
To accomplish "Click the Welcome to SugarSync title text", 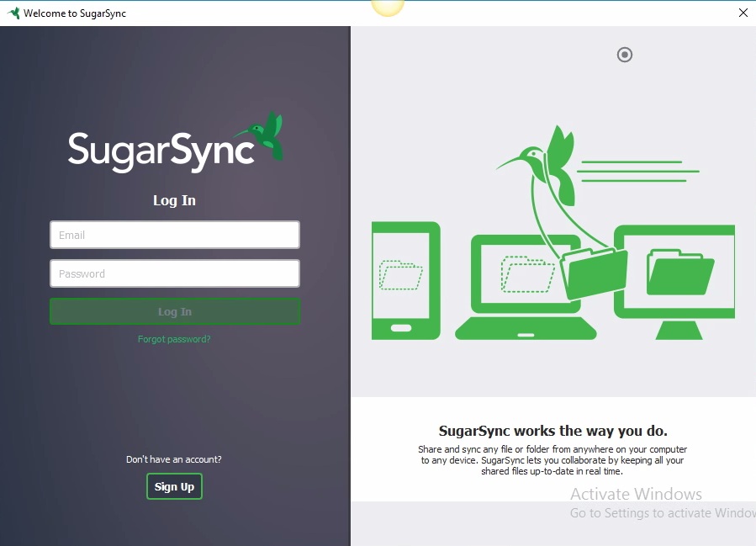I will tap(75, 13).
